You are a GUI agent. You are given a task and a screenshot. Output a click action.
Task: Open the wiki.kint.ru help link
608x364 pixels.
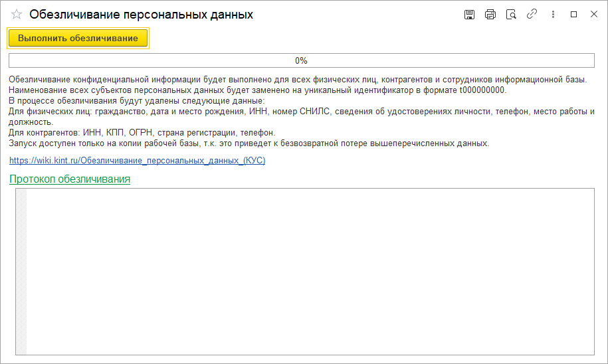pos(138,161)
